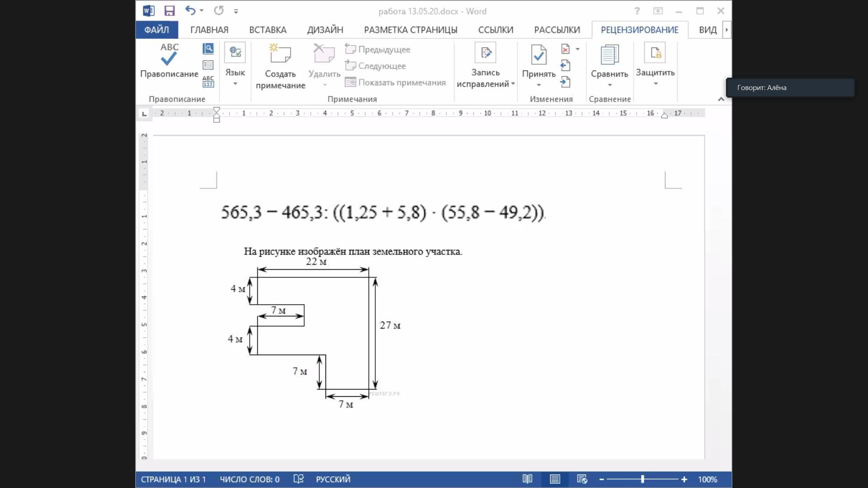Click ЧИСЛО СЛОВ: 0 in status bar
The image size is (868, 488).
(x=250, y=479)
